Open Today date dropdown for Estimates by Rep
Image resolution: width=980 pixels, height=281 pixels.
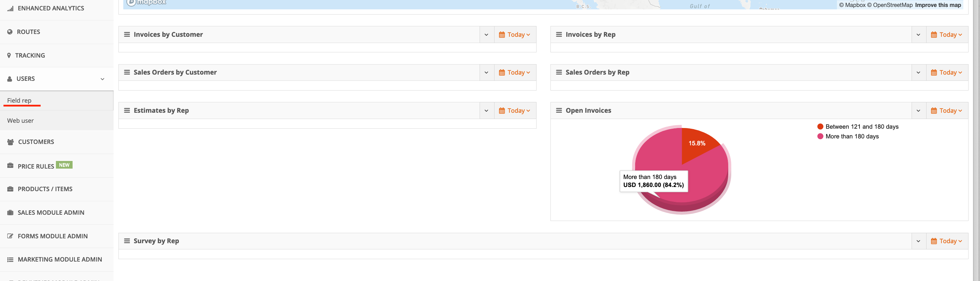[515, 111]
